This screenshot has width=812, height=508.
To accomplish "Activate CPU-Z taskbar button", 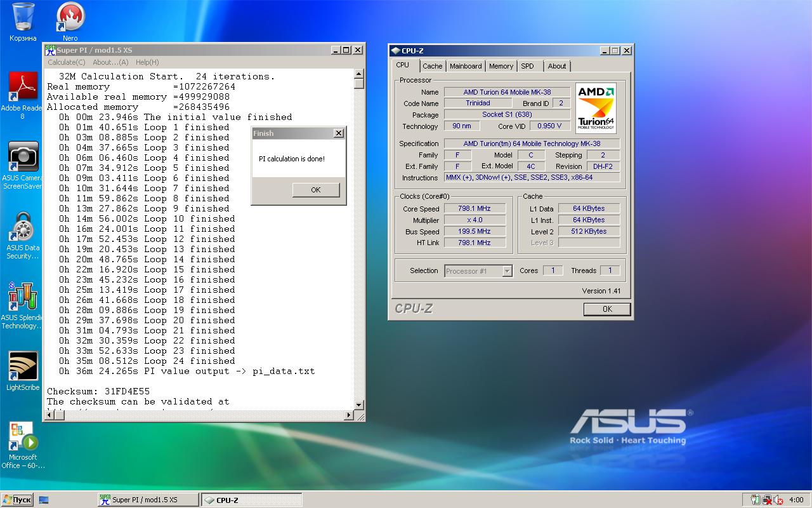I will (251, 500).
